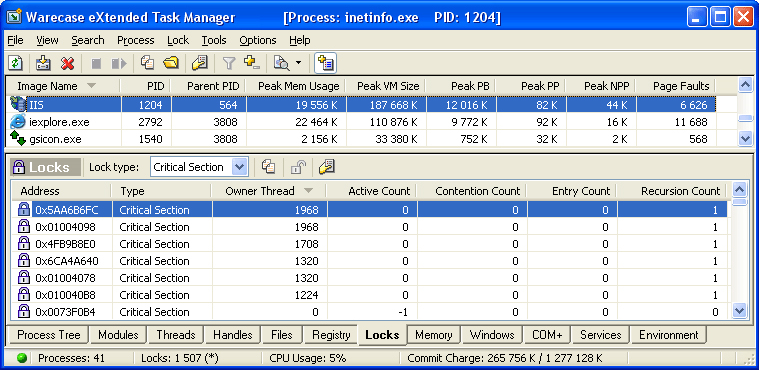
Task: Click scroll-down arrow of locks list
Action: point(739,311)
